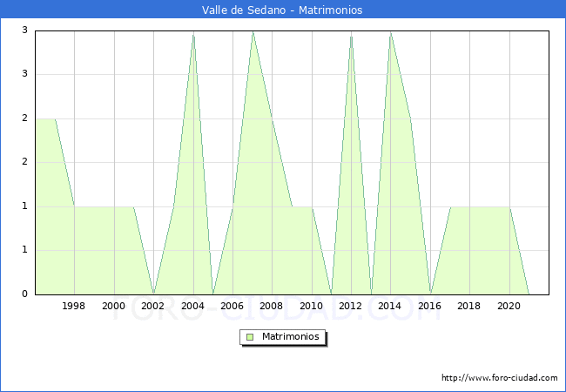
Task: Click the 2016 x-axis label
Action: (429, 306)
